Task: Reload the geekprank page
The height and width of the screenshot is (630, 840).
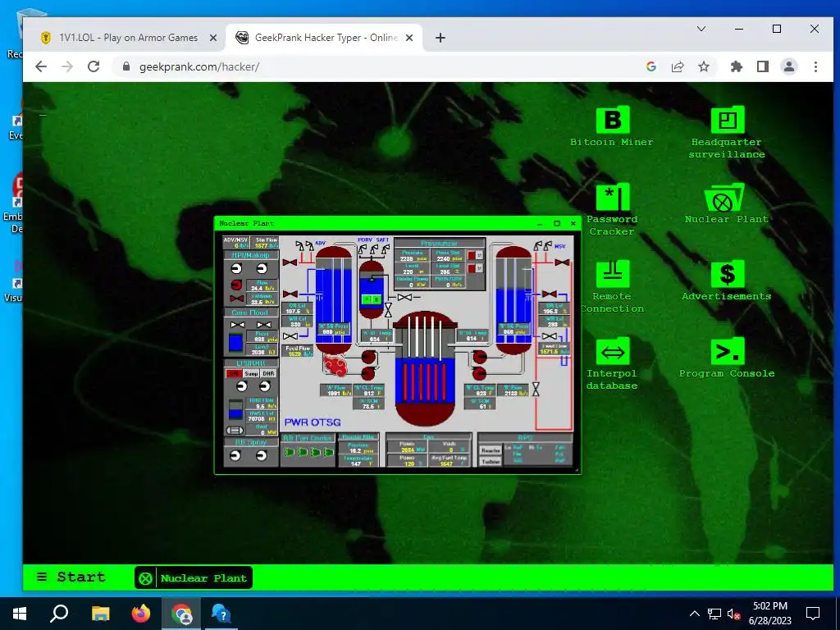Action: tap(94, 66)
